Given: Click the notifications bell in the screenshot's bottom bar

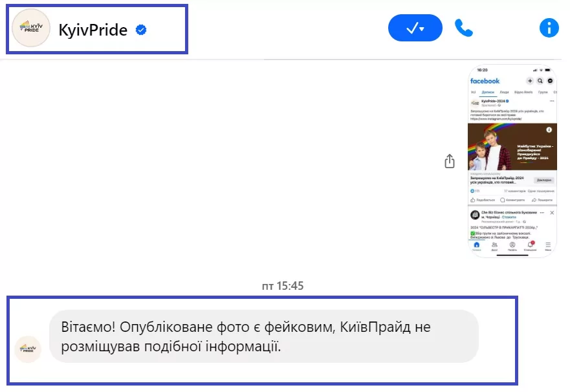Looking at the screenshot, I should (x=530, y=245).
